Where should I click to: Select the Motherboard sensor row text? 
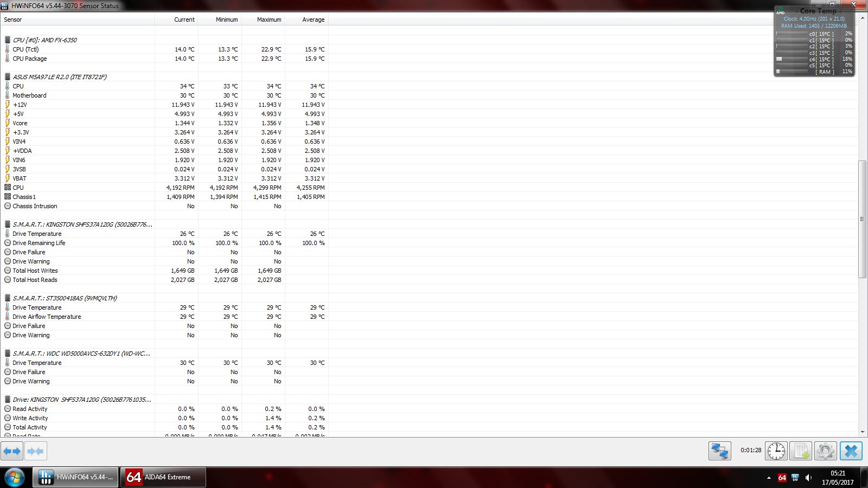(x=29, y=95)
